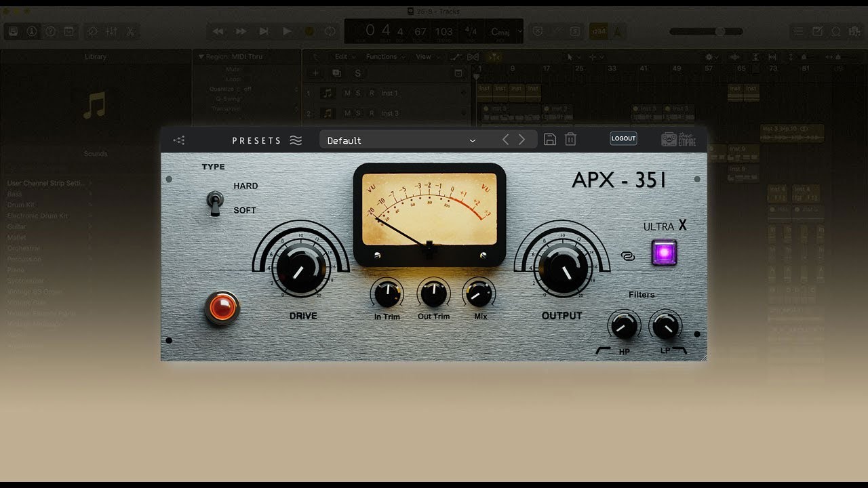Save the current preset with floppy icon
This screenshot has width=868, height=488.
550,140
